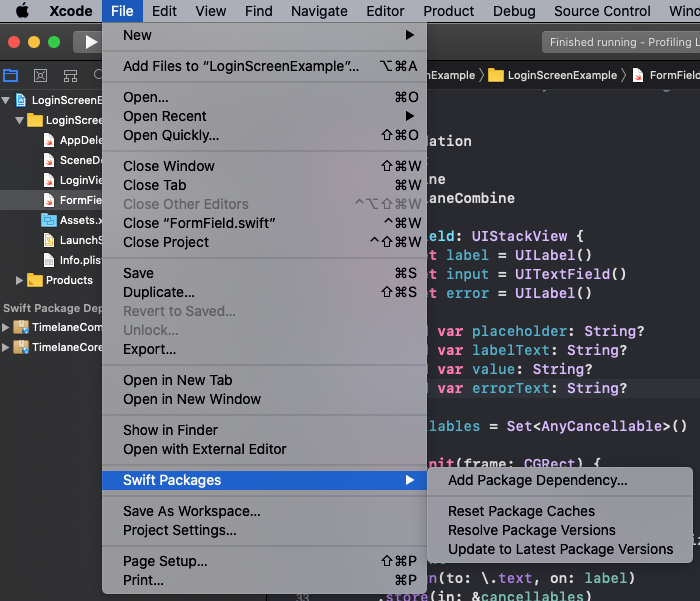Choose Close Tab
The height and width of the screenshot is (601, 700).
pyautogui.click(x=264, y=185)
